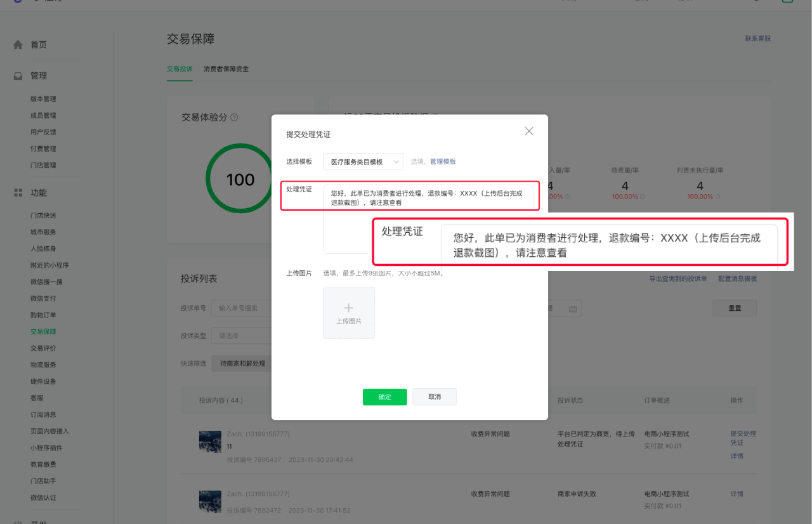Click the 联系客服 link
Screen dimensions: 812x524
click(757, 39)
